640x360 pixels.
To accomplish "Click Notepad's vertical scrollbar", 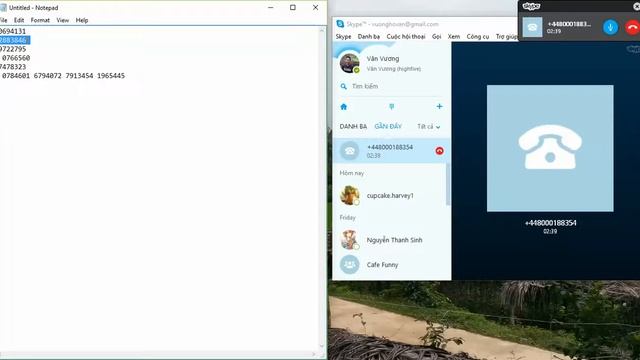I will pos(322,188).
